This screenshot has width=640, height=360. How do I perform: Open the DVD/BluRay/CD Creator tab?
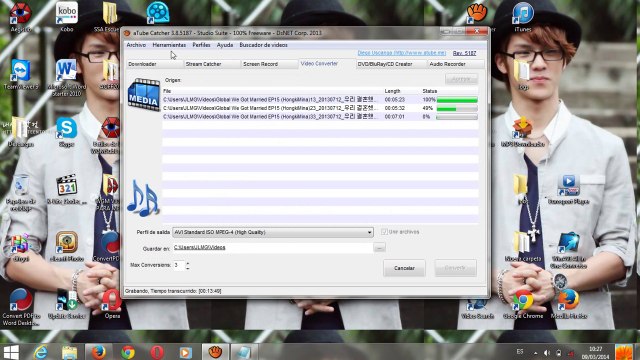coord(391,64)
